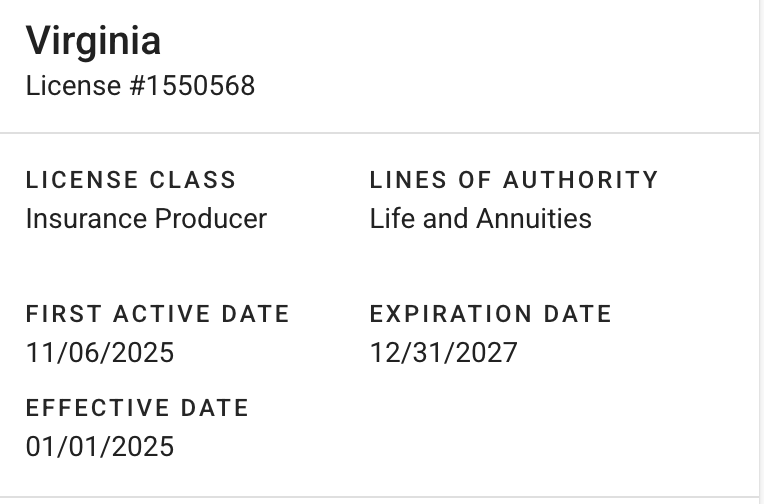Select the Insurance Producer value
This screenshot has width=764, height=504.
click(146, 219)
